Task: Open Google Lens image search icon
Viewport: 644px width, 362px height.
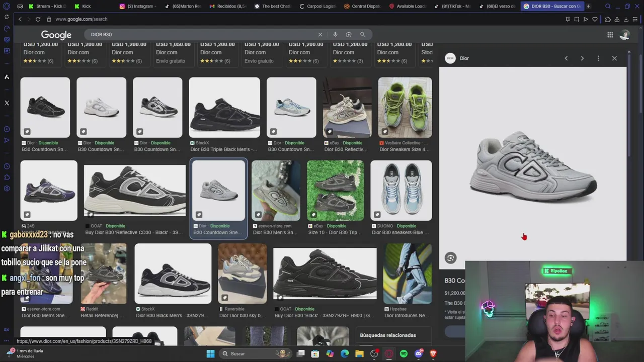Action: pos(349,35)
